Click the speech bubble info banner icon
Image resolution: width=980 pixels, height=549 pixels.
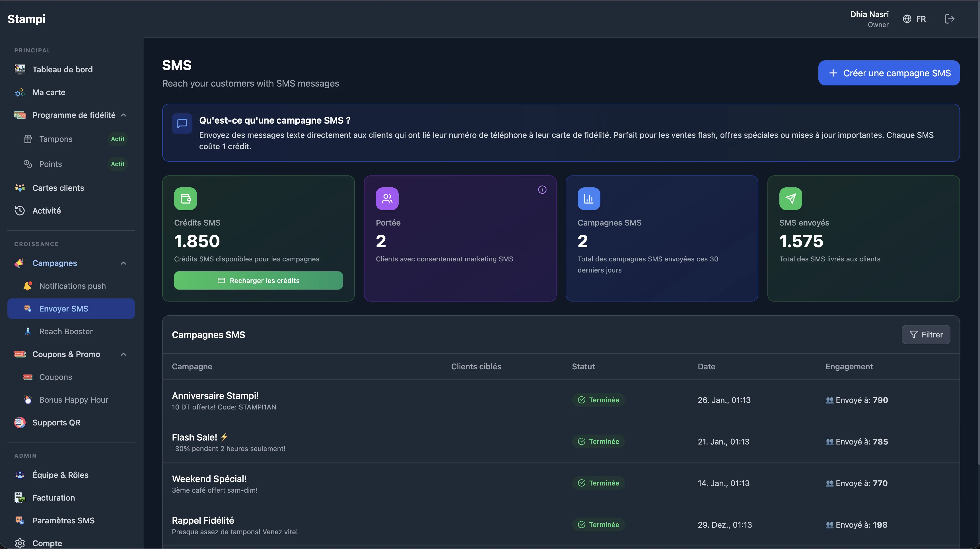pyautogui.click(x=182, y=123)
